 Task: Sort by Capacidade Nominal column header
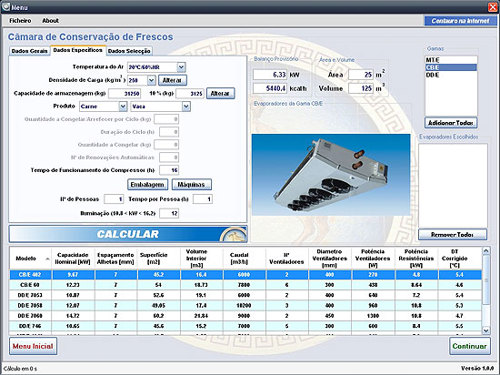tap(73, 258)
